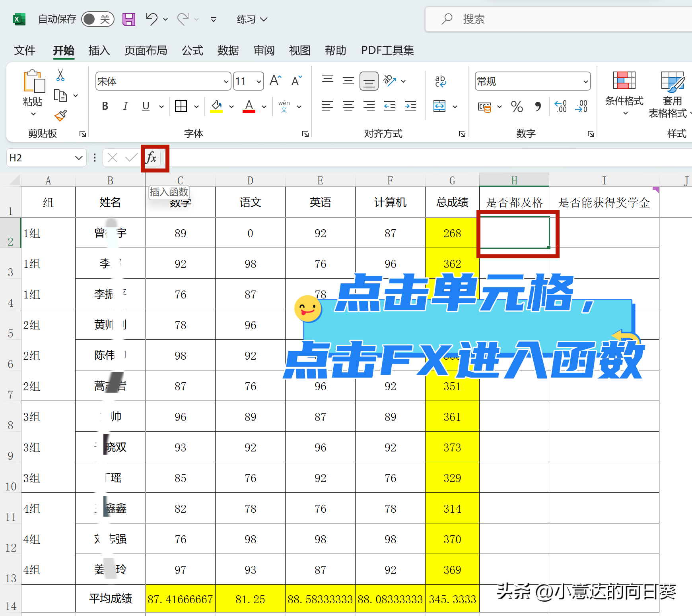The image size is (692, 616).
Task: Click the Decrease Decimal icon
Action: click(581, 107)
